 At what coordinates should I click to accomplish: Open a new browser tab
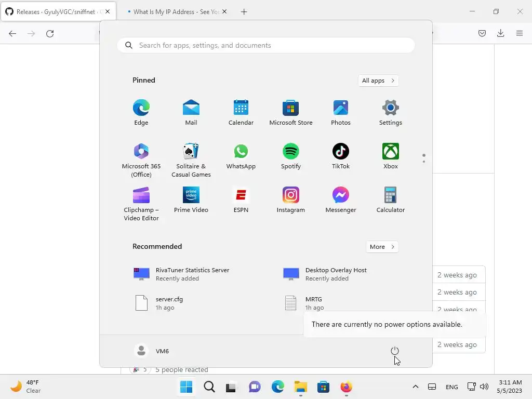244,12
